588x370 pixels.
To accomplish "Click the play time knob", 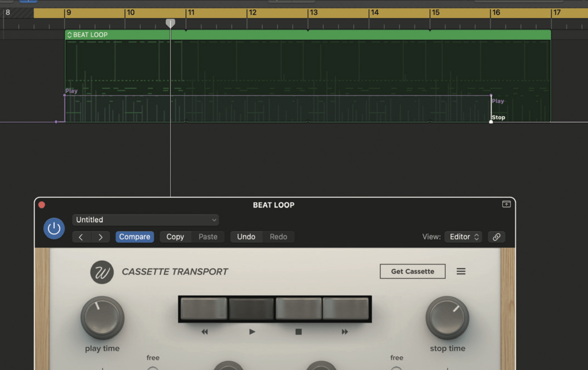I will [x=102, y=318].
